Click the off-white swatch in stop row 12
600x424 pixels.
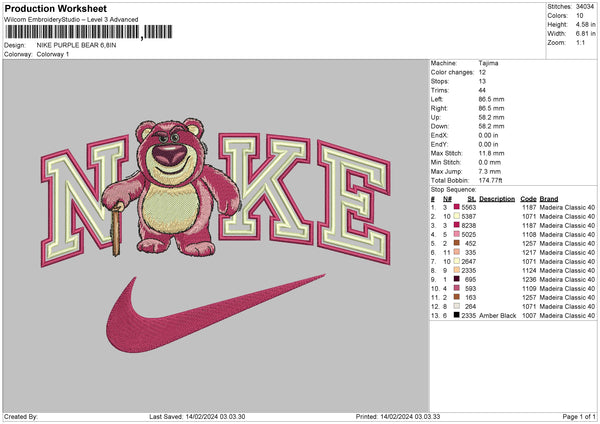click(457, 306)
